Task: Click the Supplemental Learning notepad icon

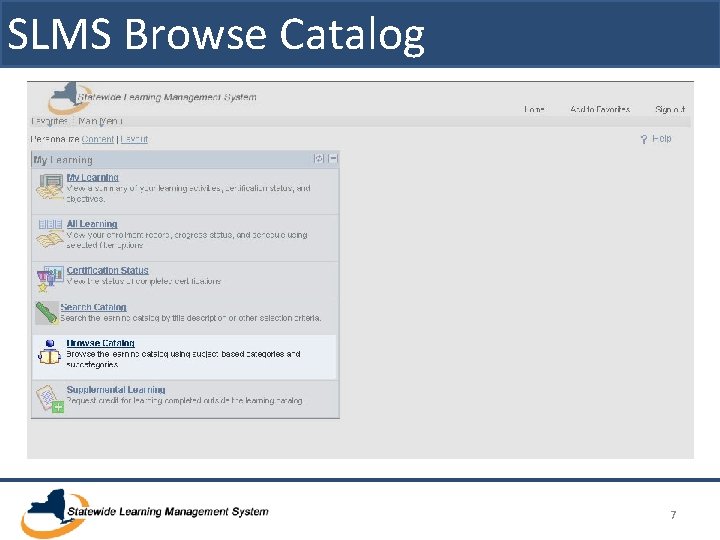Action: coord(50,398)
